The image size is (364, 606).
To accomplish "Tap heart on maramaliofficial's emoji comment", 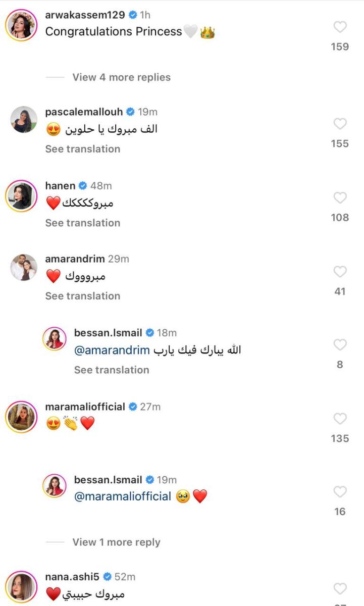I will tap(341, 419).
